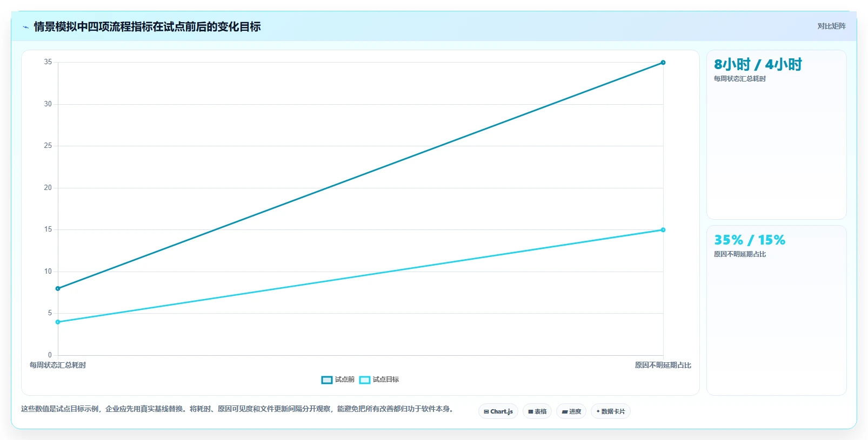
Task: Click the 对比矩阵 label in the header
Action: click(831, 26)
